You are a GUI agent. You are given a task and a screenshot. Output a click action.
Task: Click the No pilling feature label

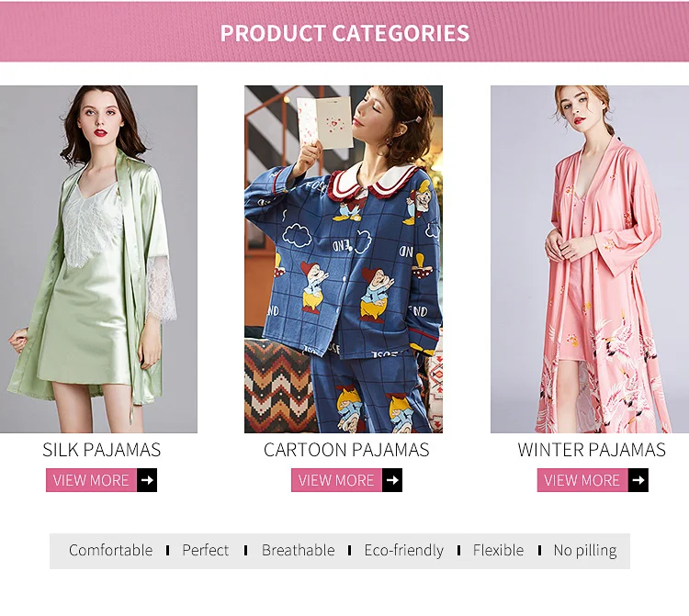584,551
